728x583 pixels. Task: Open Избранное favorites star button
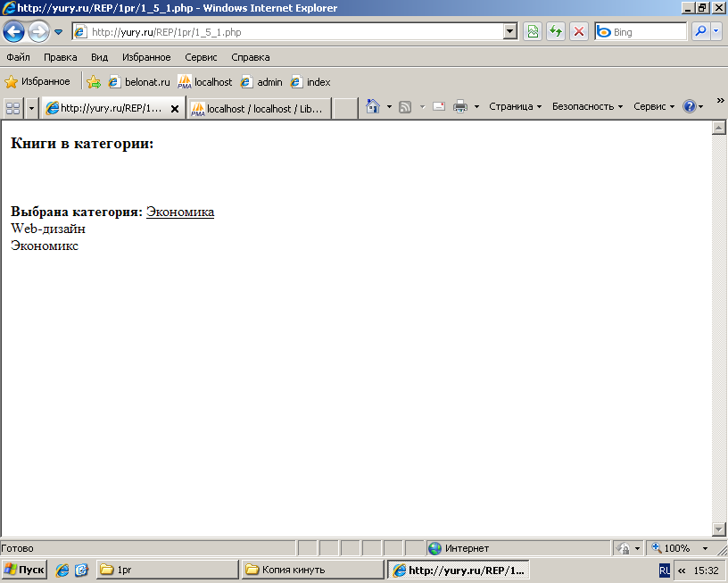[37, 82]
